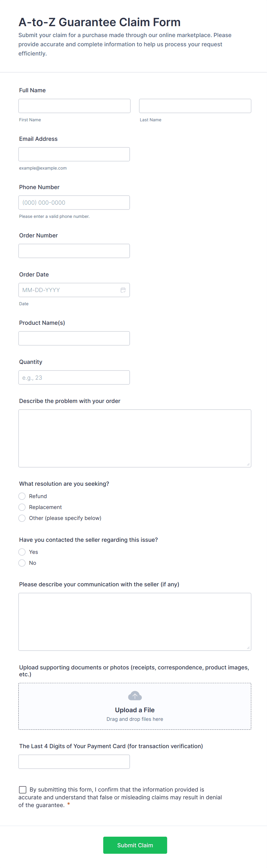Screen dimensions: 267x868
Task: Click the Product Name(s) text box
Action: point(74,338)
